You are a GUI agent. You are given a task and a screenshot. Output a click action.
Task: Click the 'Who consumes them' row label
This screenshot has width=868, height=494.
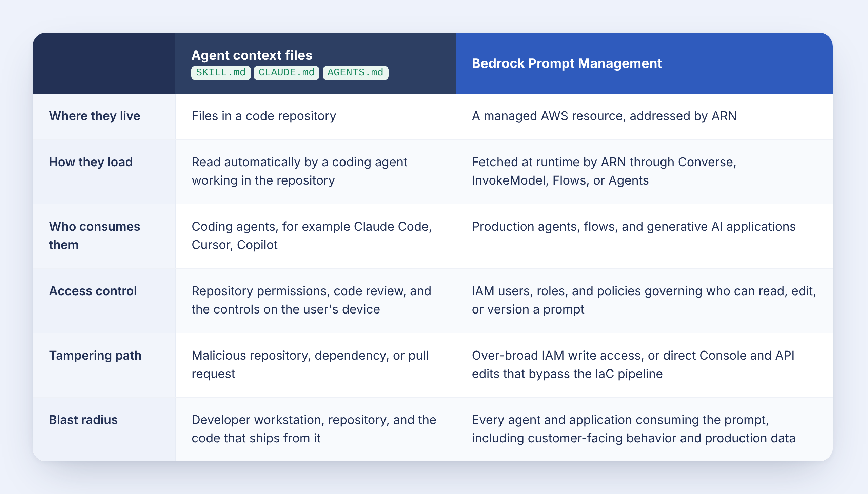[95, 236]
